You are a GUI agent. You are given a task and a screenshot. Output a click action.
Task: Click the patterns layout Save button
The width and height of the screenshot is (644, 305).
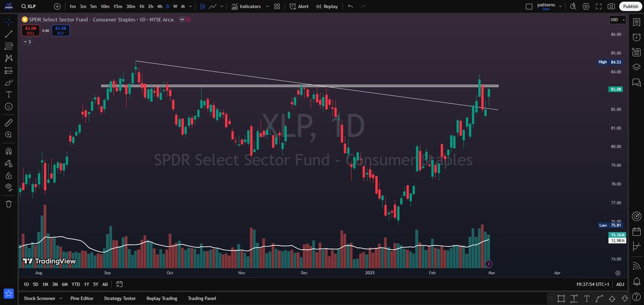point(545,9)
